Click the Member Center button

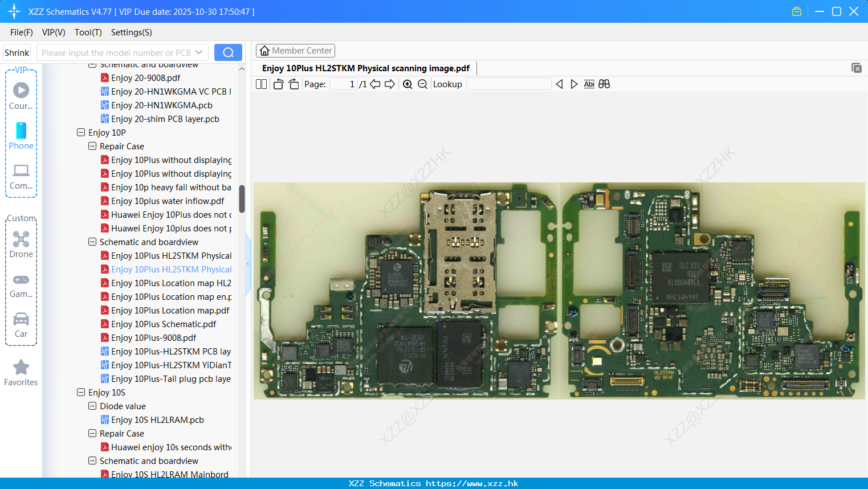coord(295,51)
